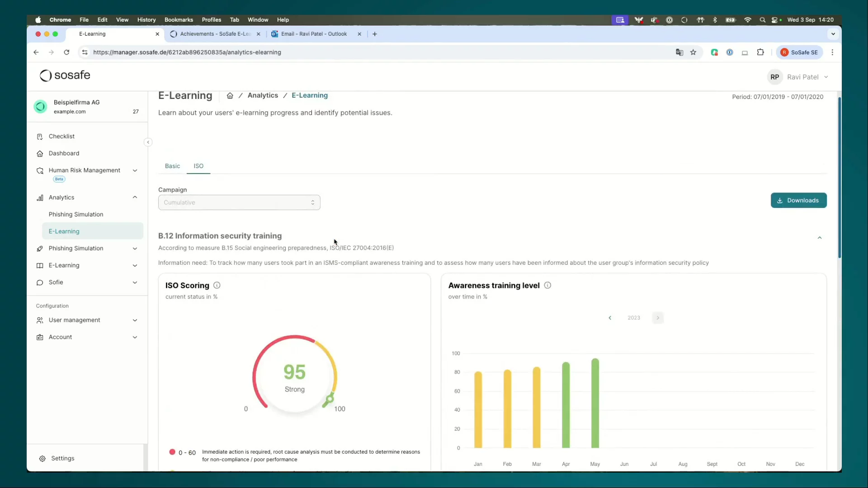Viewport: 868px width, 488px height.
Task: Open Human Risk Management section
Action: pos(85,170)
